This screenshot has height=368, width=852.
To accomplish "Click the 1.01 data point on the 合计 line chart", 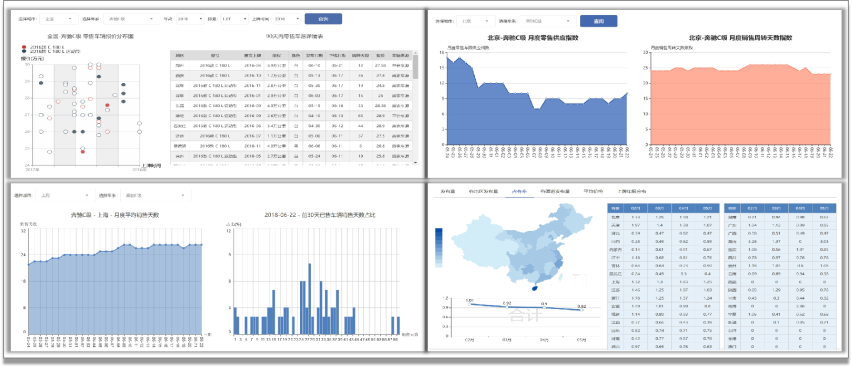I will pyautogui.click(x=470, y=304).
